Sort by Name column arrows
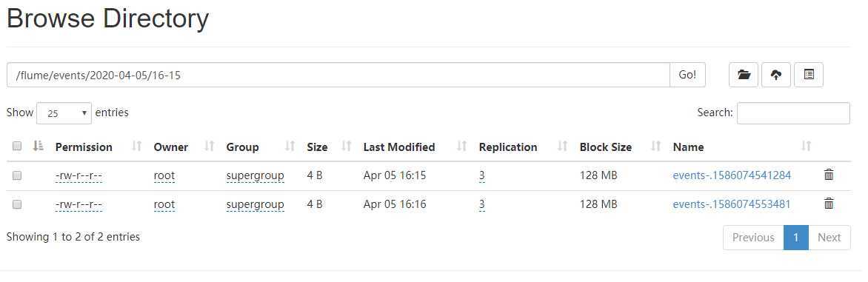Image resolution: width=868 pixels, height=282 pixels. 807,146
